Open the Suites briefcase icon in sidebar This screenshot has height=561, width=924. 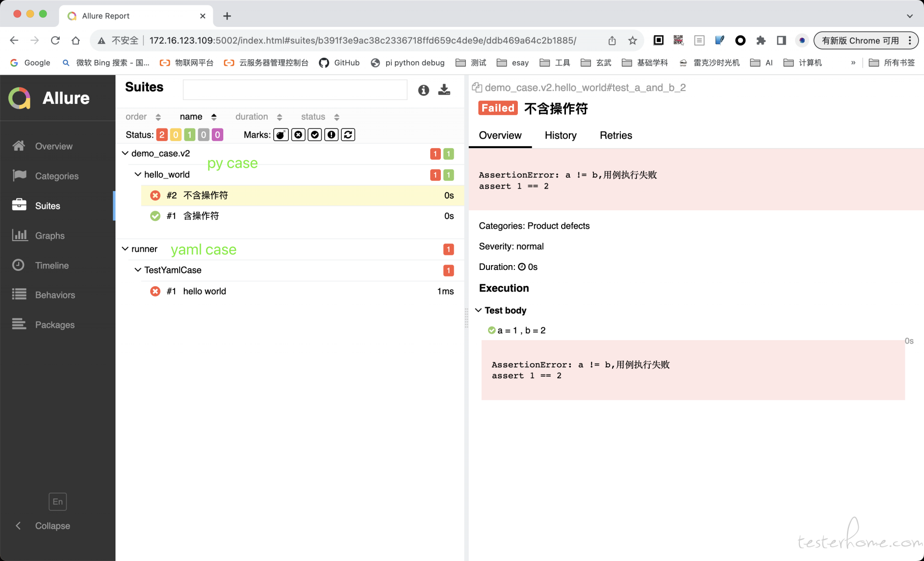click(x=19, y=205)
